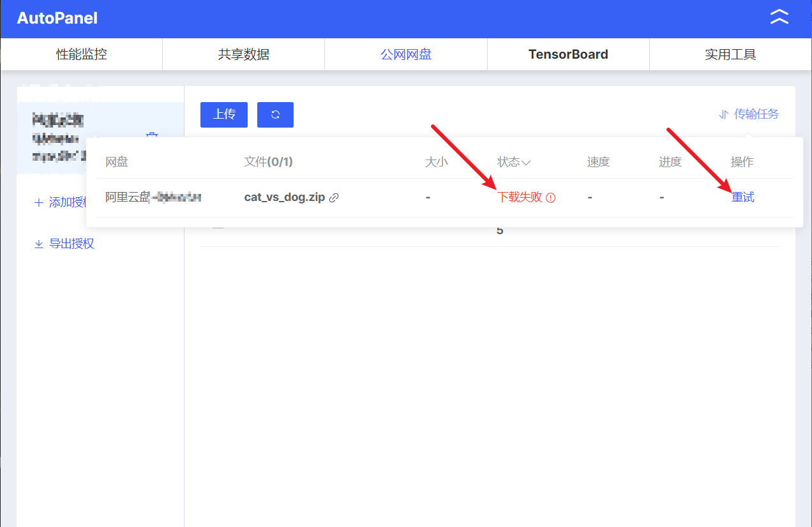Click the download icon next to 导出授权
The height and width of the screenshot is (527, 812).
click(x=38, y=243)
